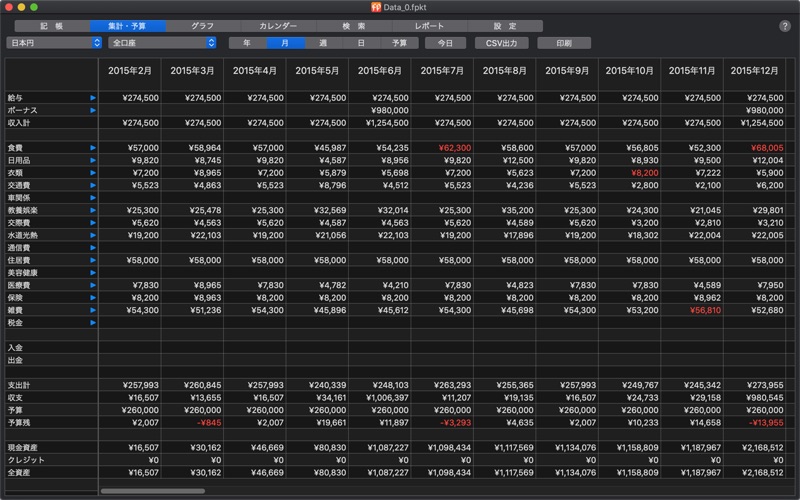Click the 収入計 row label
Image resolution: width=800 pixels, height=500 pixels.
(19, 123)
